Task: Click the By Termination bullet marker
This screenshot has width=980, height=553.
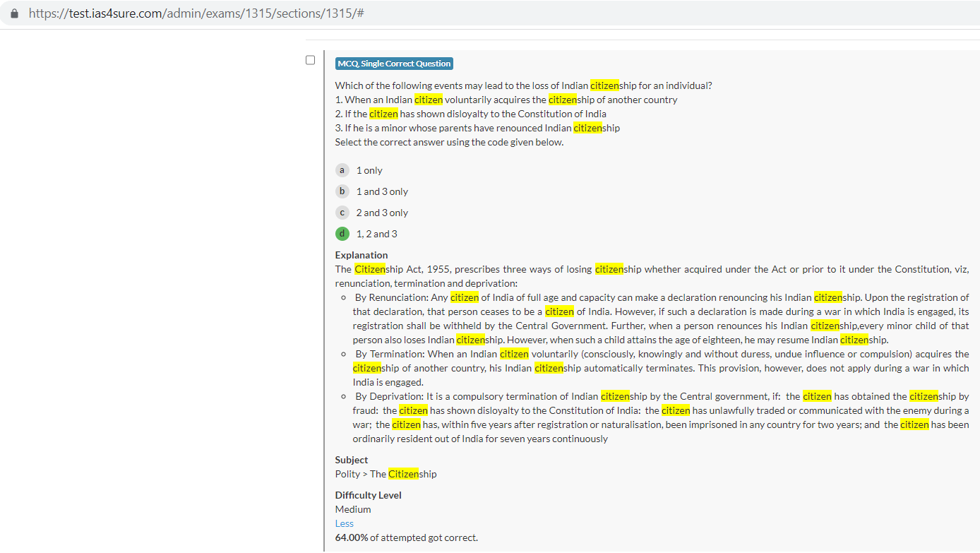Action: (x=343, y=355)
